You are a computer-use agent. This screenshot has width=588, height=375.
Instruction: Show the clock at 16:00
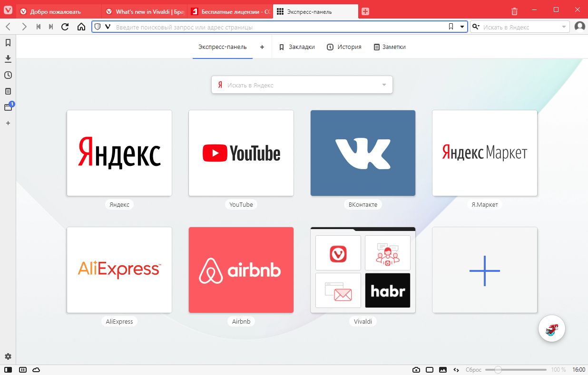click(x=578, y=370)
